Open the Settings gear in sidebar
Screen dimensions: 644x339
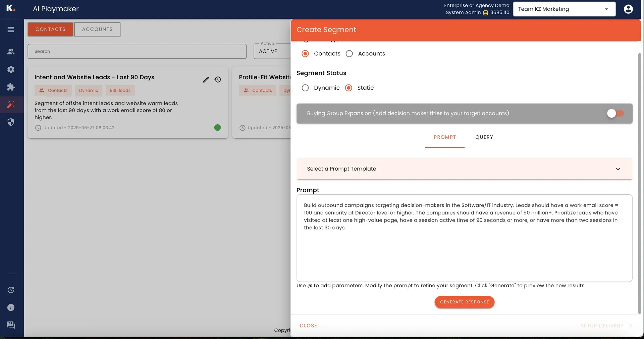coord(11,69)
